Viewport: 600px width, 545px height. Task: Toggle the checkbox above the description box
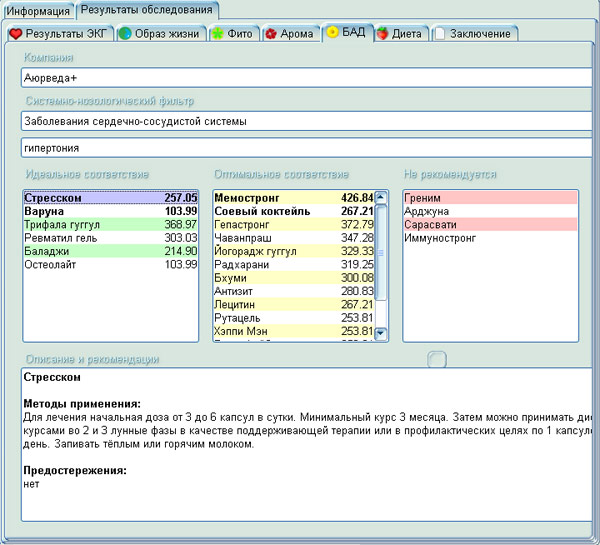437,359
